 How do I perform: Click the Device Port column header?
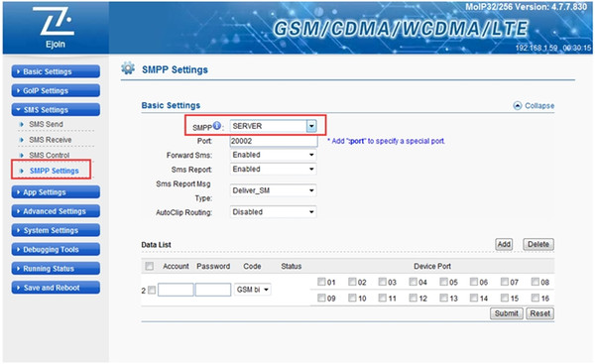(432, 266)
